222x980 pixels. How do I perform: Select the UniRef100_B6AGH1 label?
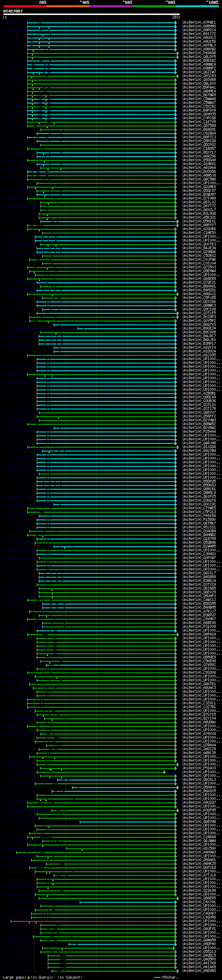coord(199,129)
